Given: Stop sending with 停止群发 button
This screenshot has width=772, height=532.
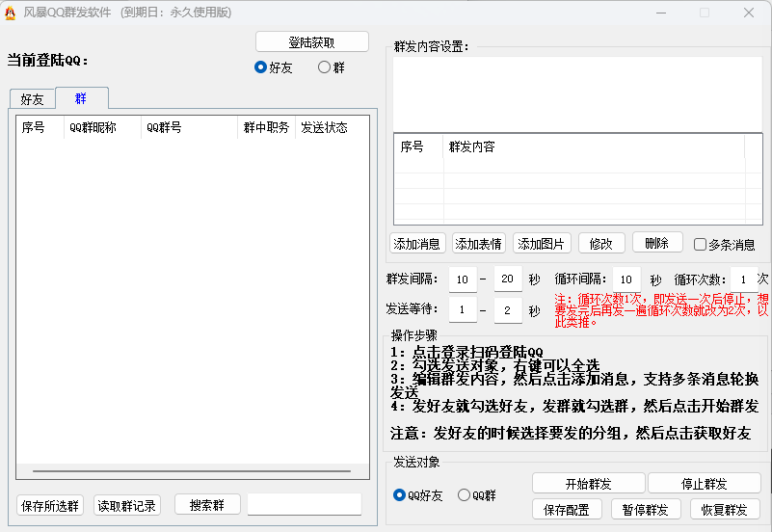Looking at the screenshot, I should [x=703, y=484].
